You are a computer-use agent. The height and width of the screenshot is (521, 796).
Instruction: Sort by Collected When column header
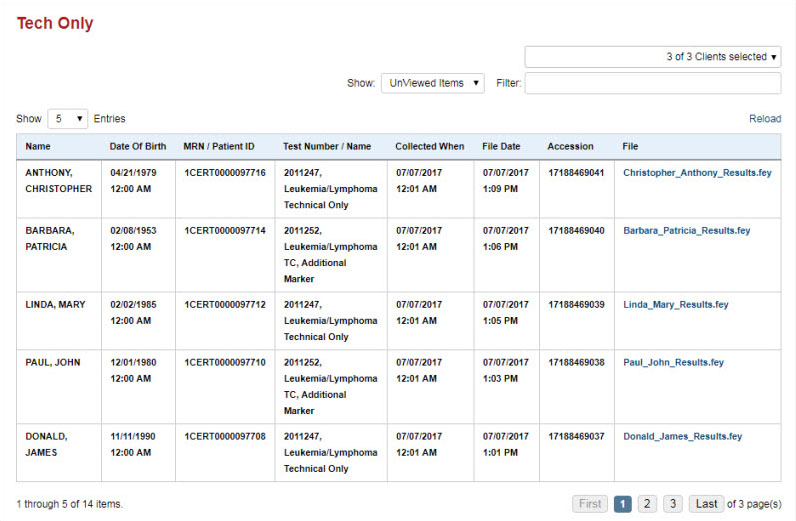429,146
